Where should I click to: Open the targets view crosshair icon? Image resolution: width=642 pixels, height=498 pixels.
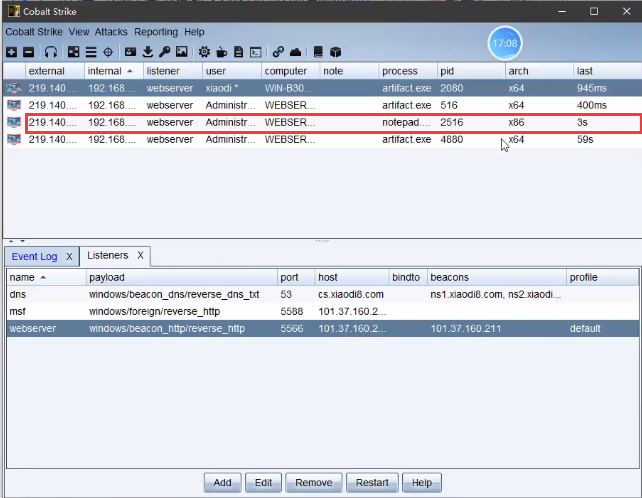pyautogui.click(x=108, y=52)
